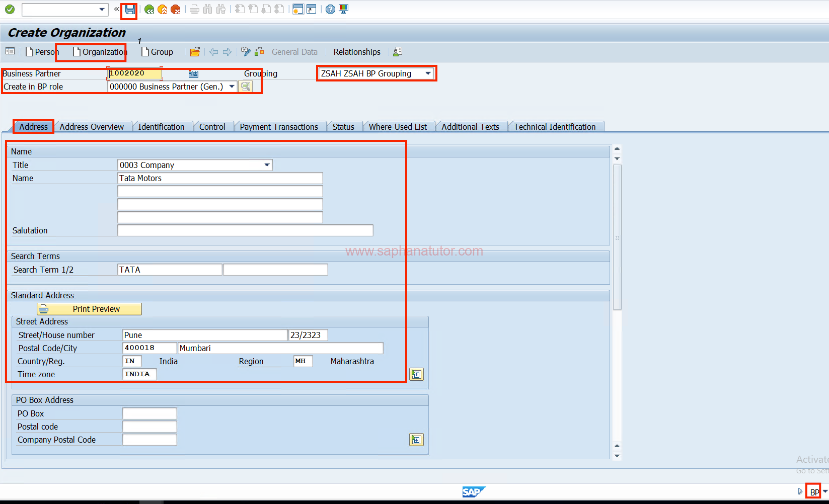Screen dimensions: 829x504
Task: Click the Check icon next to the glasses
Action: (259, 51)
